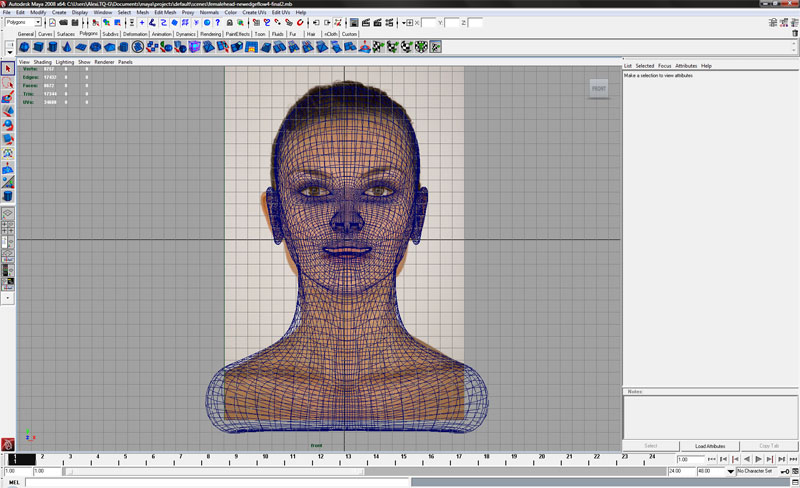
Task: Step back one key
Action: [735, 459]
